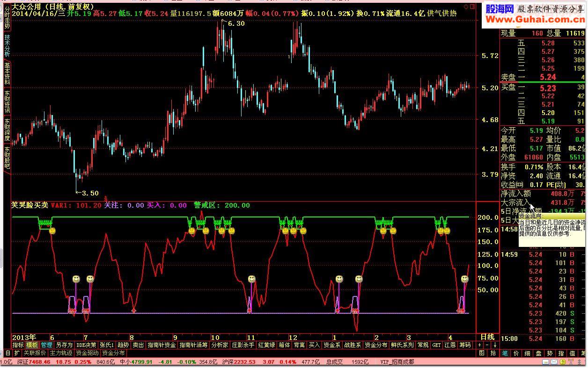Click 另存为 save-as button

click(64, 345)
